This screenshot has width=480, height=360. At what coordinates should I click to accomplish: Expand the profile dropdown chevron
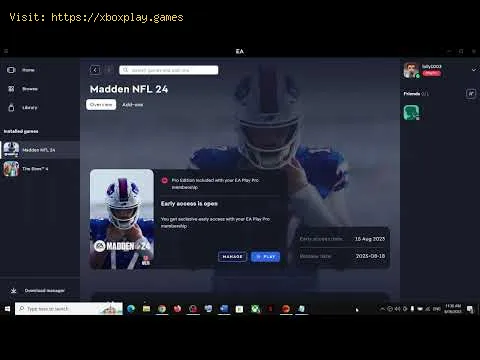(x=474, y=70)
